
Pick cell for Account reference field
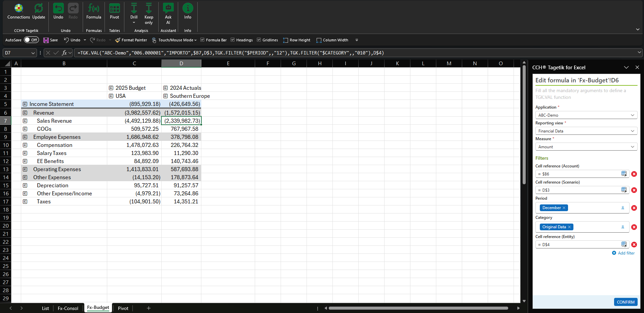[x=624, y=174]
